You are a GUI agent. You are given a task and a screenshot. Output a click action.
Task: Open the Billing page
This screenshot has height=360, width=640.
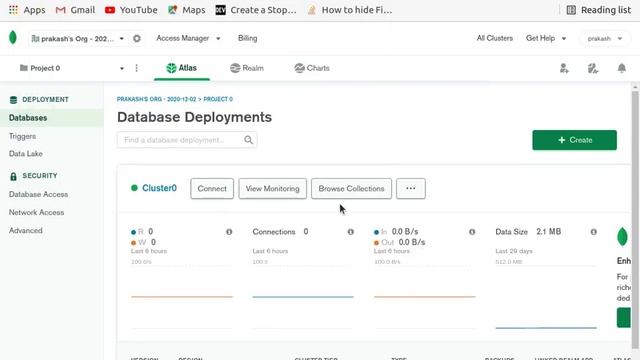[248, 38]
